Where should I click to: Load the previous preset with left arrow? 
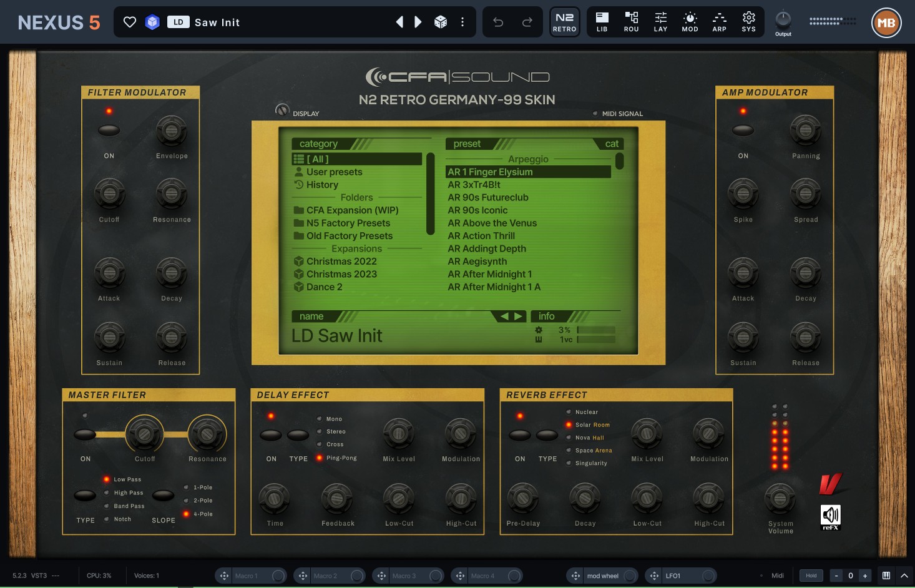[x=399, y=22]
